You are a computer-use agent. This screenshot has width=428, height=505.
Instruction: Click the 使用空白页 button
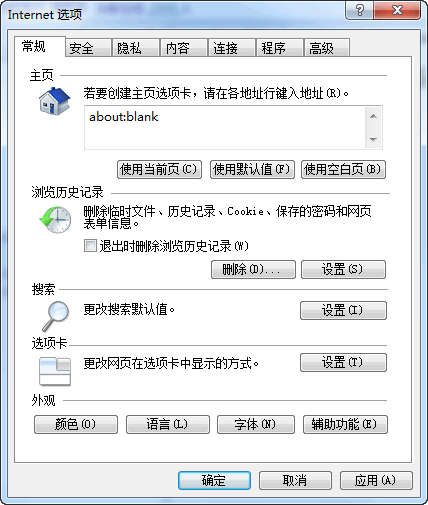tap(343, 169)
